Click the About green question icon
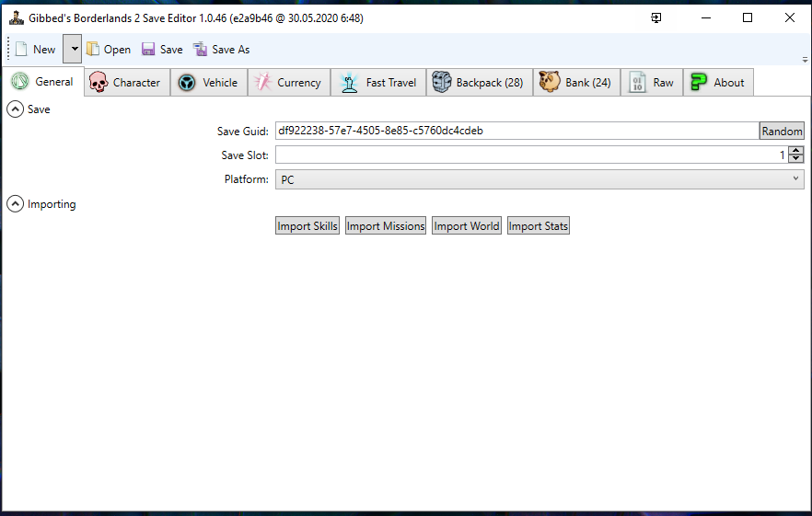Screen dimensions: 812x516 [x=699, y=82]
